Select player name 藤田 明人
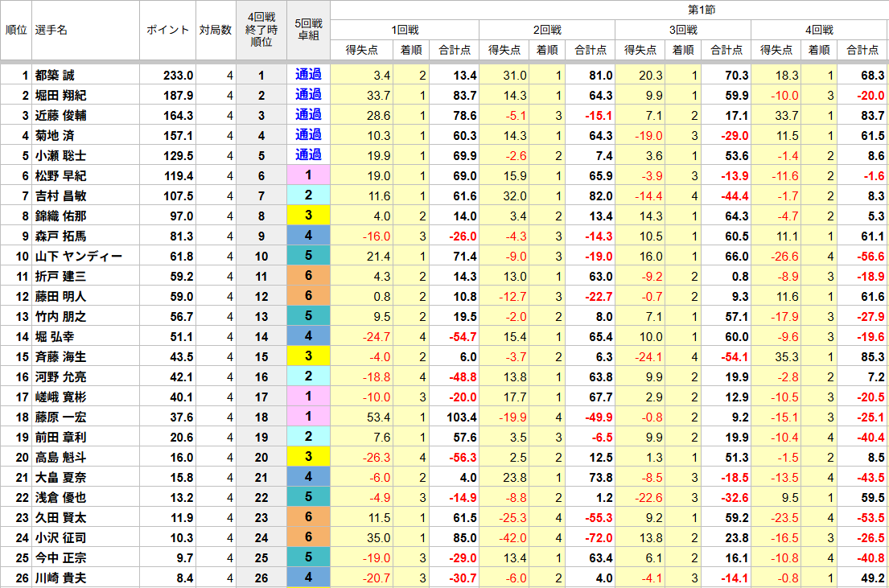This screenshot has height=588, width=889. pos(60,297)
